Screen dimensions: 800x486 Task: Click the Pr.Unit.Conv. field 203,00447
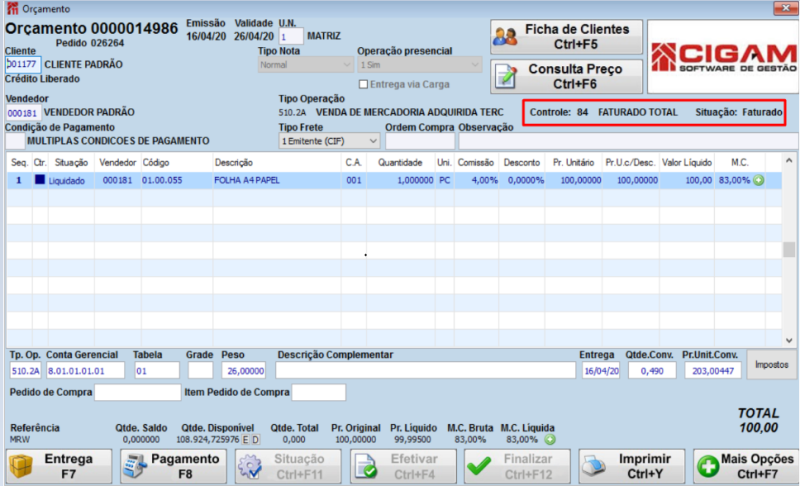(713, 371)
